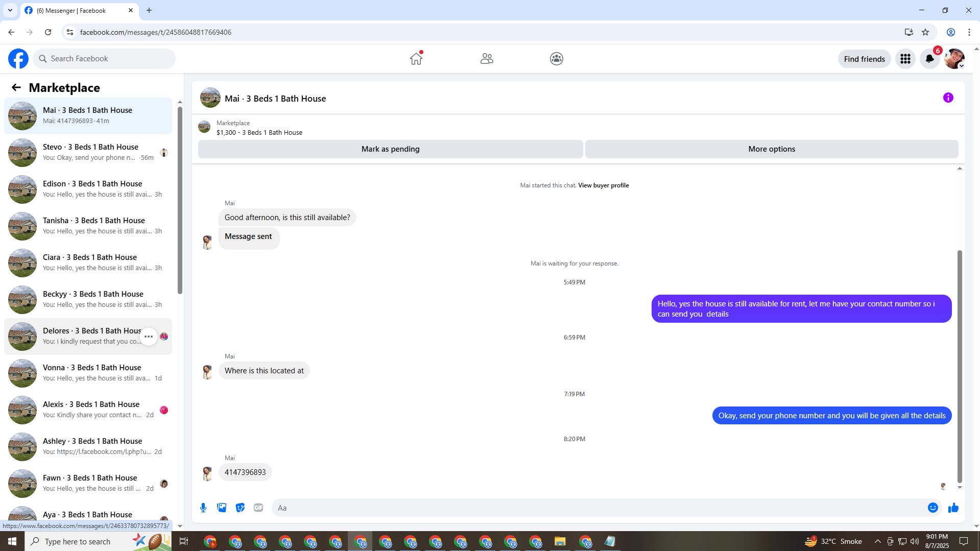Open Chrome profile icon
The width and height of the screenshot is (980, 551).
coord(951,32)
